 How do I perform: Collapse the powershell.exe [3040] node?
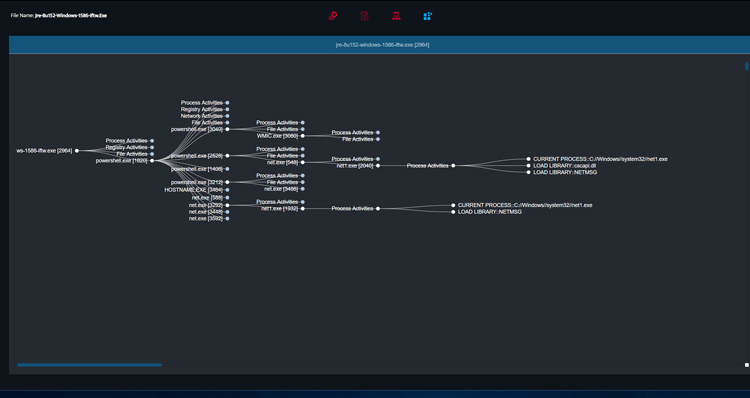tap(227, 129)
